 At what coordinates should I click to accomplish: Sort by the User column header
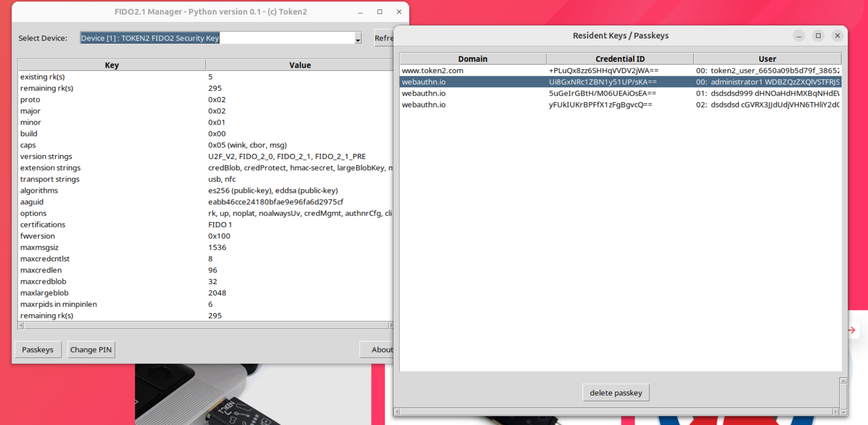(x=767, y=59)
